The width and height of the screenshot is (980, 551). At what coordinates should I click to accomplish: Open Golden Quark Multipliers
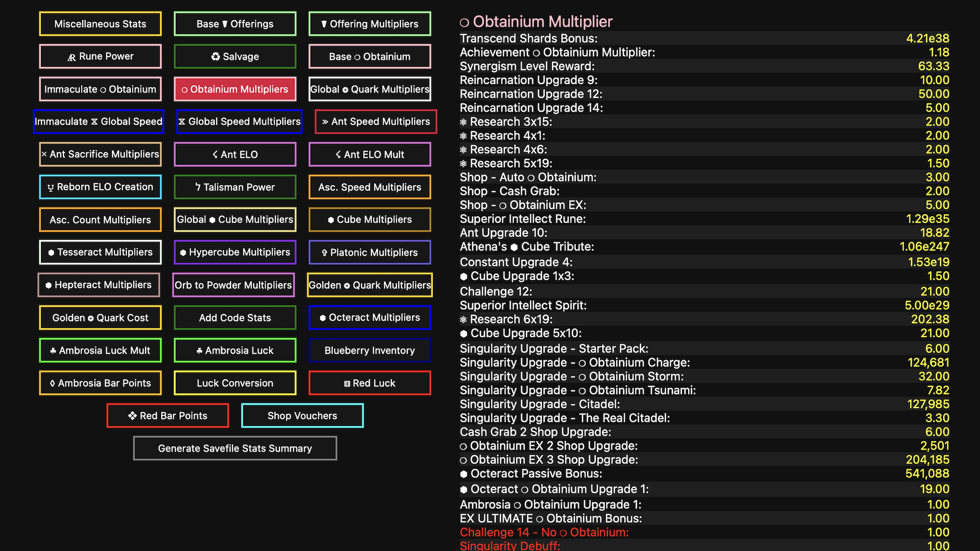tap(370, 285)
